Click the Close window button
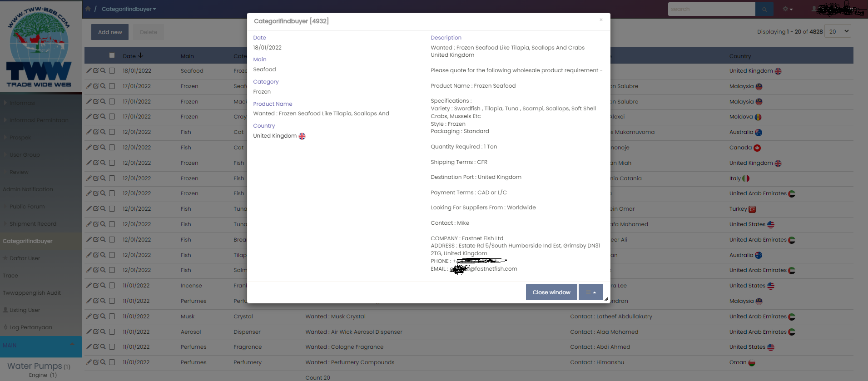The image size is (868, 381). click(551, 292)
